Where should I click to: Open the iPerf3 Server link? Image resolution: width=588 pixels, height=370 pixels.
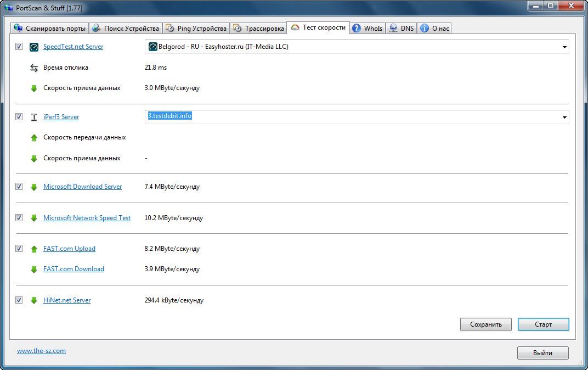[x=61, y=117]
